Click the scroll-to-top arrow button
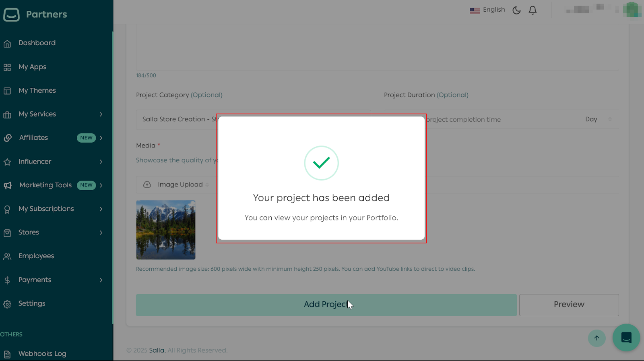The image size is (644, 361). click(x=597, y=338)
